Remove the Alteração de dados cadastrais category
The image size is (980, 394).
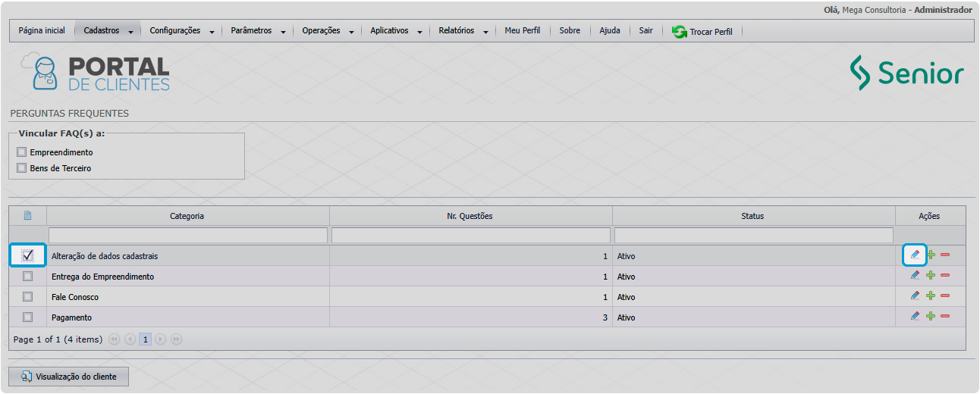[945, 255]
